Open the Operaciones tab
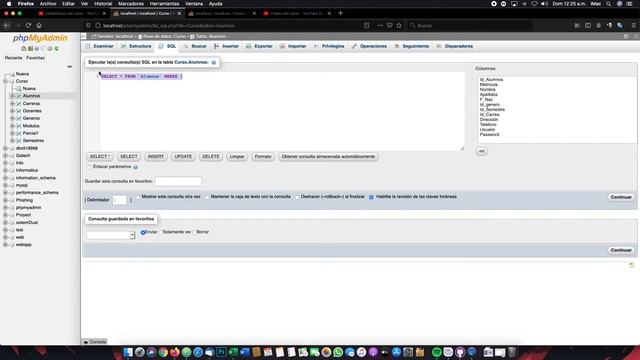The image size is (640, 360). [x=369, y=46]
